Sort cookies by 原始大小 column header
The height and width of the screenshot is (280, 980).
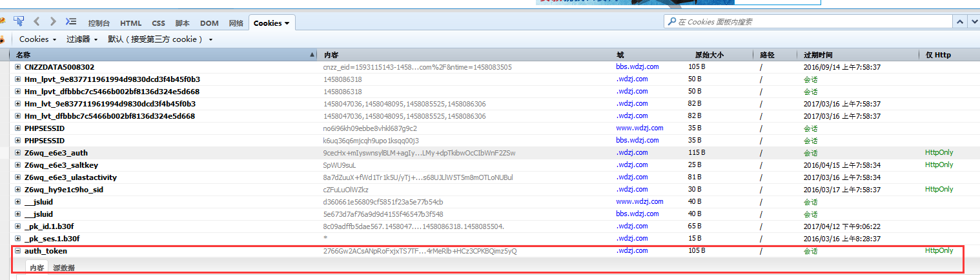click(x=709, y=55)
